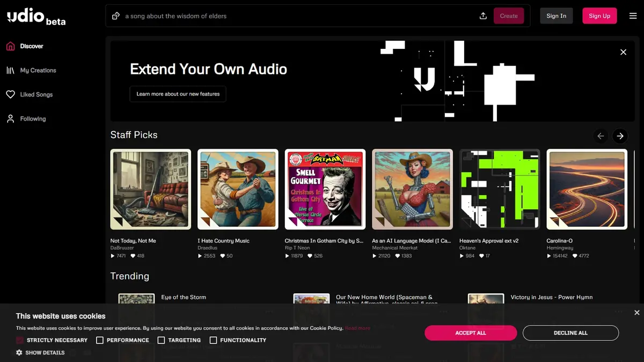Click the Accept All cookies button

(x=471, y=333)
